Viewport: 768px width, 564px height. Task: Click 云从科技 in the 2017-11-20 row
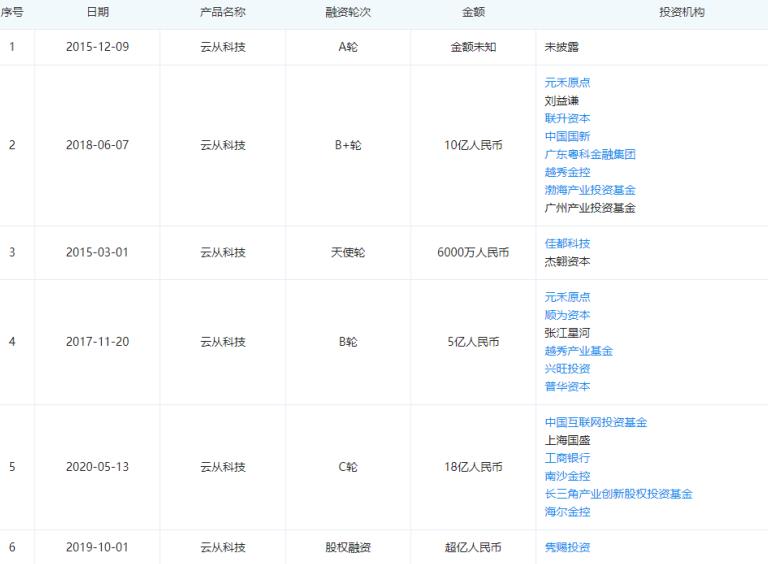pos(222,342)
